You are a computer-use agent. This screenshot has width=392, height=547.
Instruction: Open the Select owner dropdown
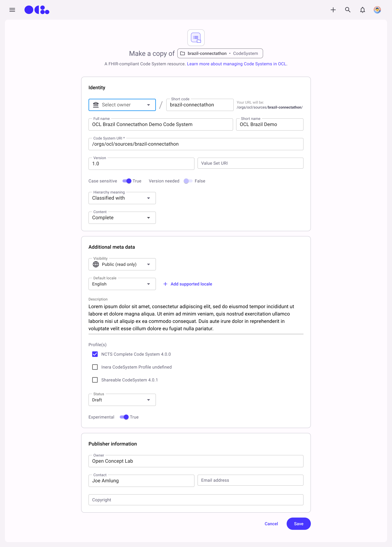[x=122, y=105]
